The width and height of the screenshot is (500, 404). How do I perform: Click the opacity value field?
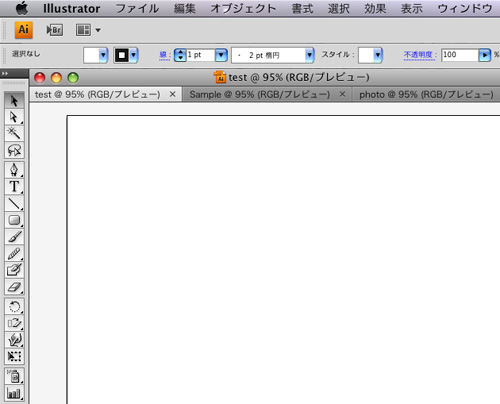pyautogui.click(x=460, y=55)
